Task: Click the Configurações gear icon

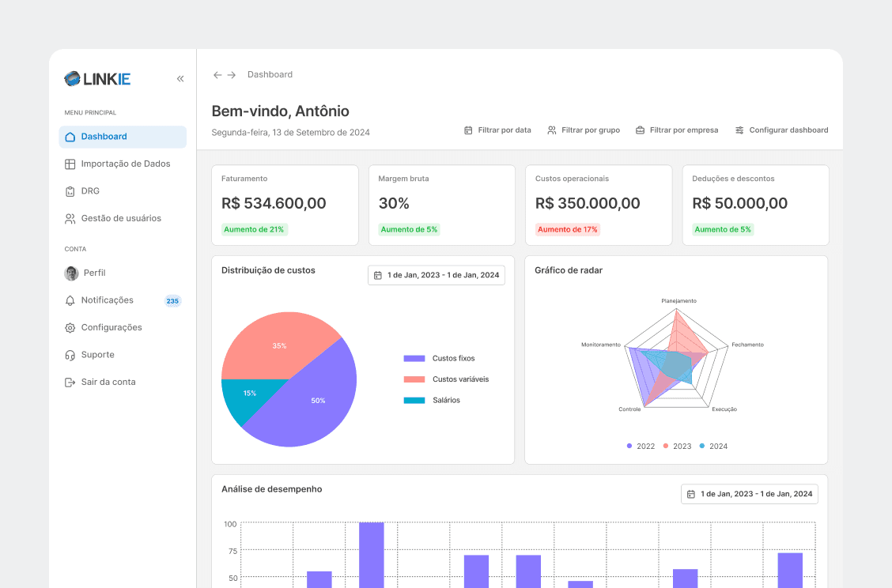Action: (x=70, y=328)
